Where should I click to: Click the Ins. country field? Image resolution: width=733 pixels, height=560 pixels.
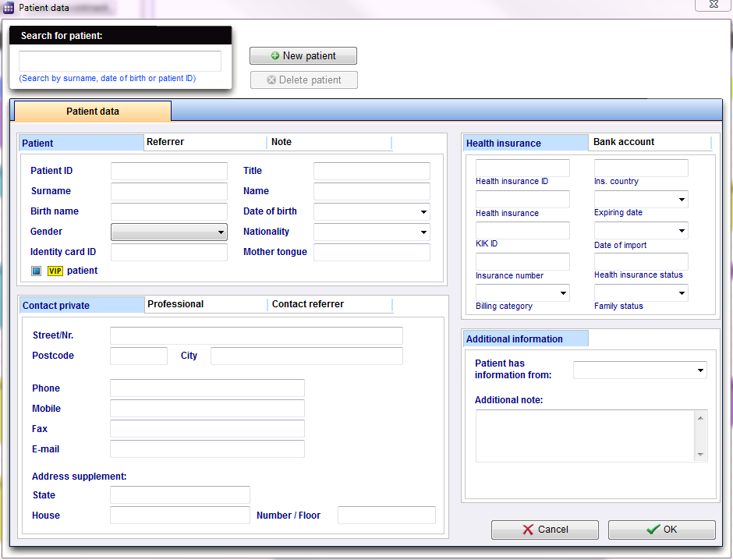pos(641,168)
